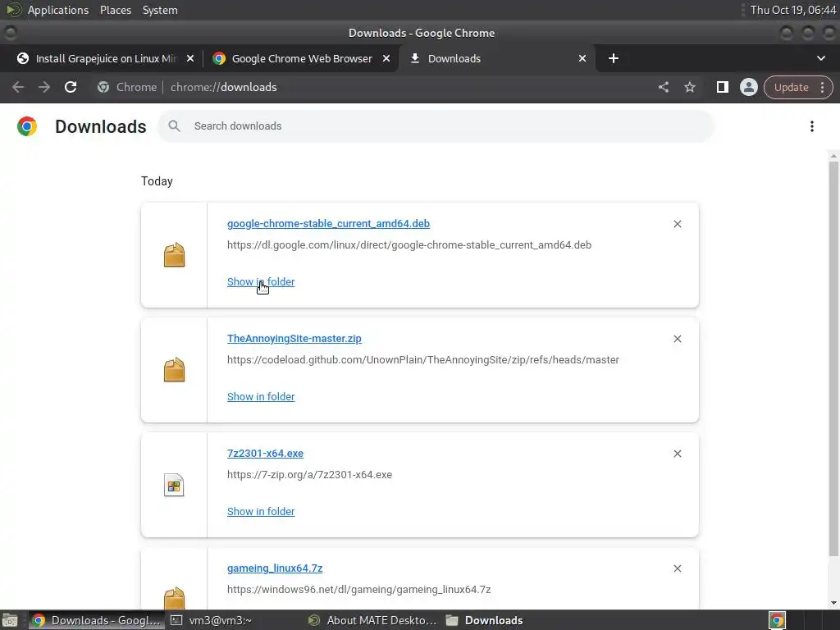Open a new tab with plus button
The image size is (840, 630).
(x=614, y=58)
